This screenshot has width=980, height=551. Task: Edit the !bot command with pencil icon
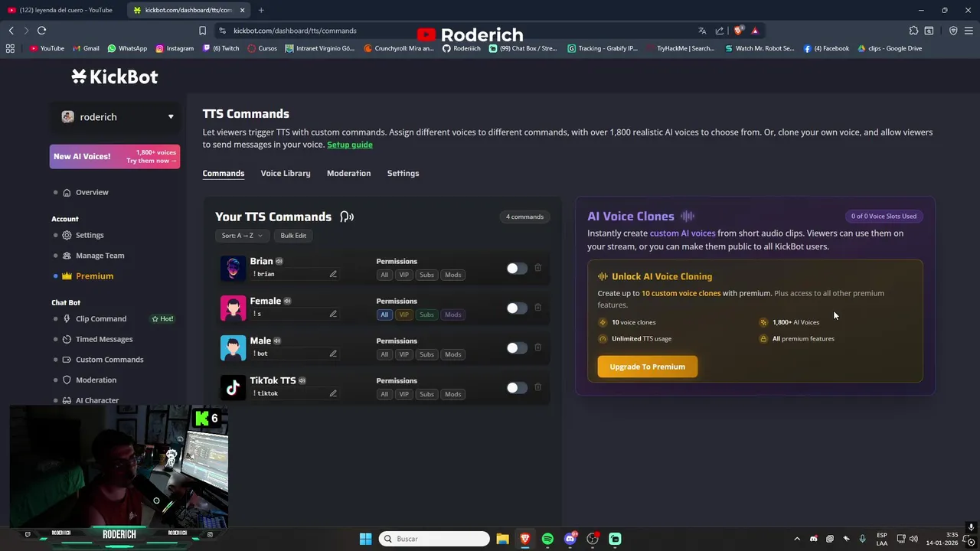pyautogui.click(x=333, y=354)
